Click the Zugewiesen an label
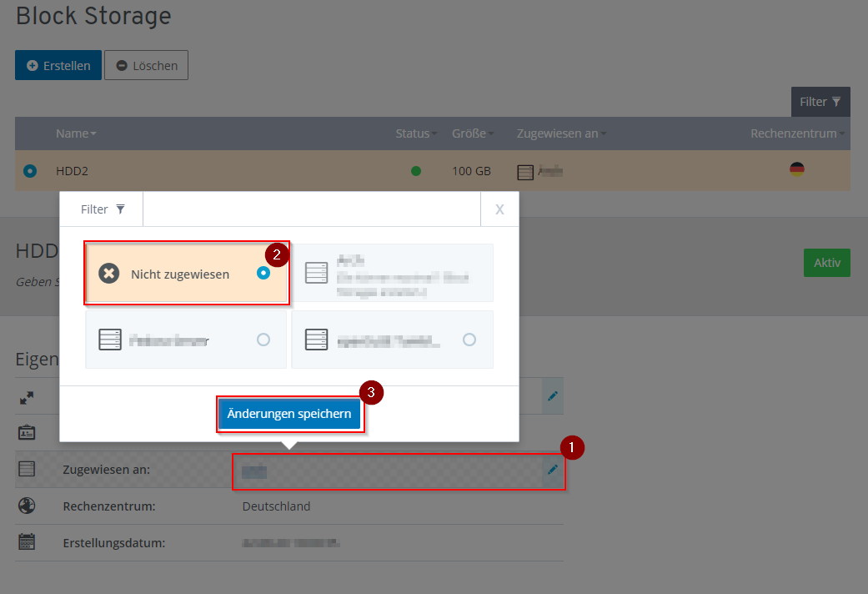868x594 pixels. tap(106, 470)
